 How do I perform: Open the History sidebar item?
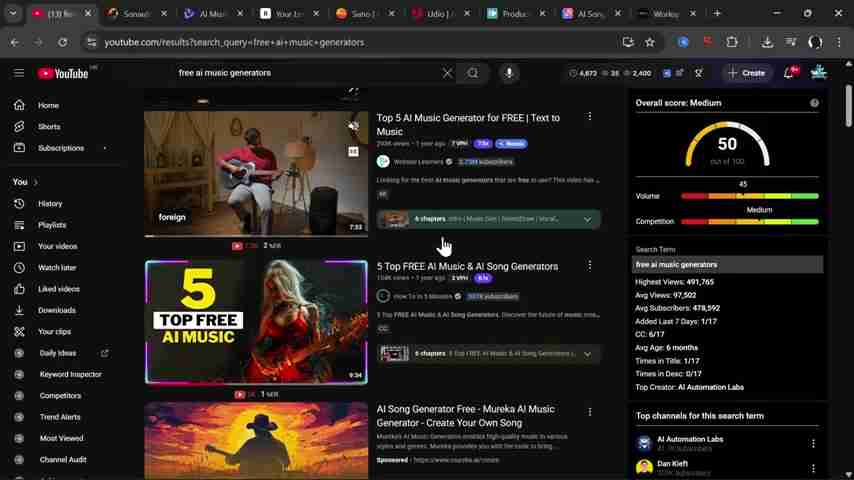[50, 204]
